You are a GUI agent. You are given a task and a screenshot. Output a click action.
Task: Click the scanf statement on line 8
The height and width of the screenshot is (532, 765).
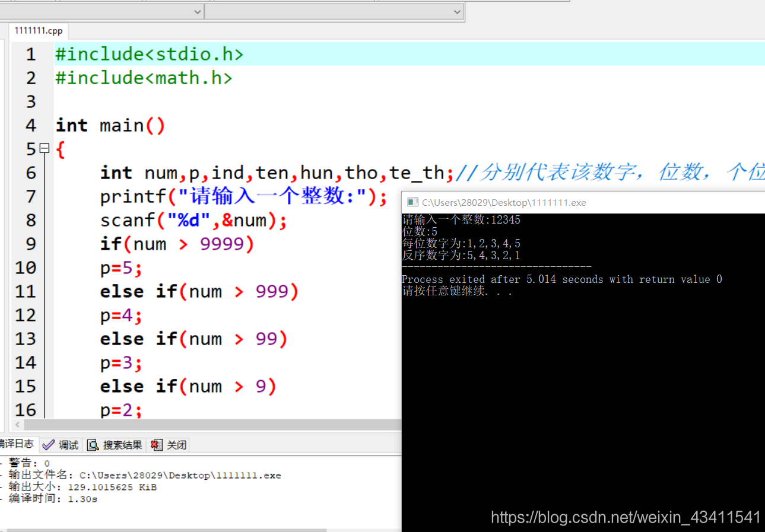point(194,220)
